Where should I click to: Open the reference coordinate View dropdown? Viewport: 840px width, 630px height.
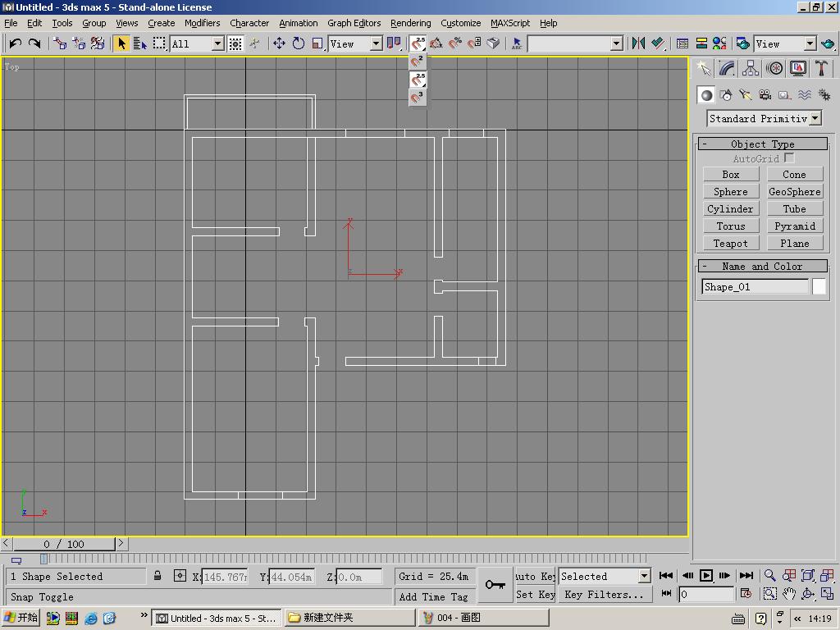click(x=376, y=43)
